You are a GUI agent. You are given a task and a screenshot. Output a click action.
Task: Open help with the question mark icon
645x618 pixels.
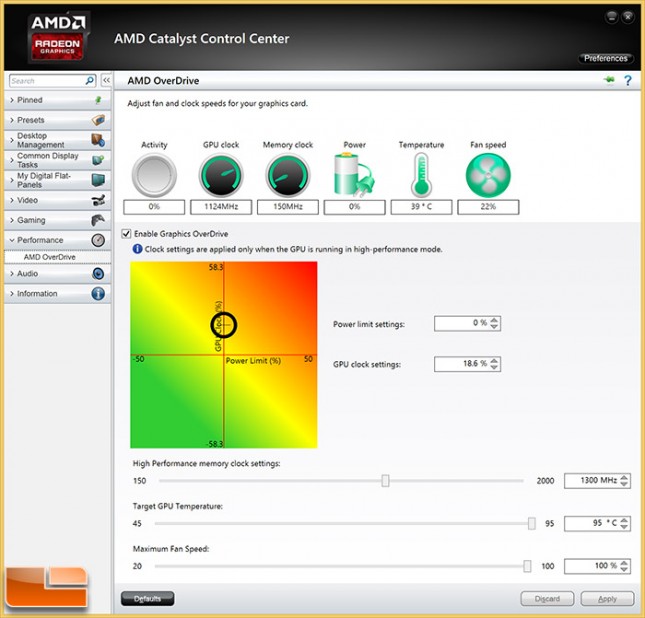(x=628, y=80)
